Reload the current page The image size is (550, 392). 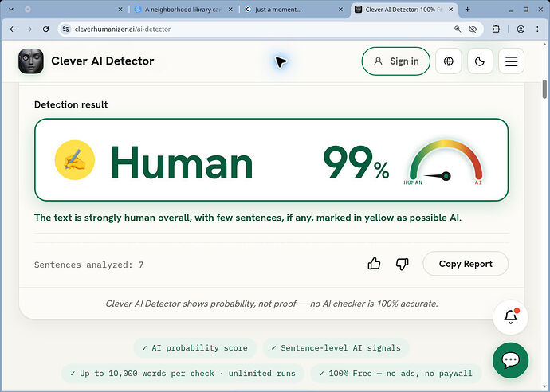(45, 29)
